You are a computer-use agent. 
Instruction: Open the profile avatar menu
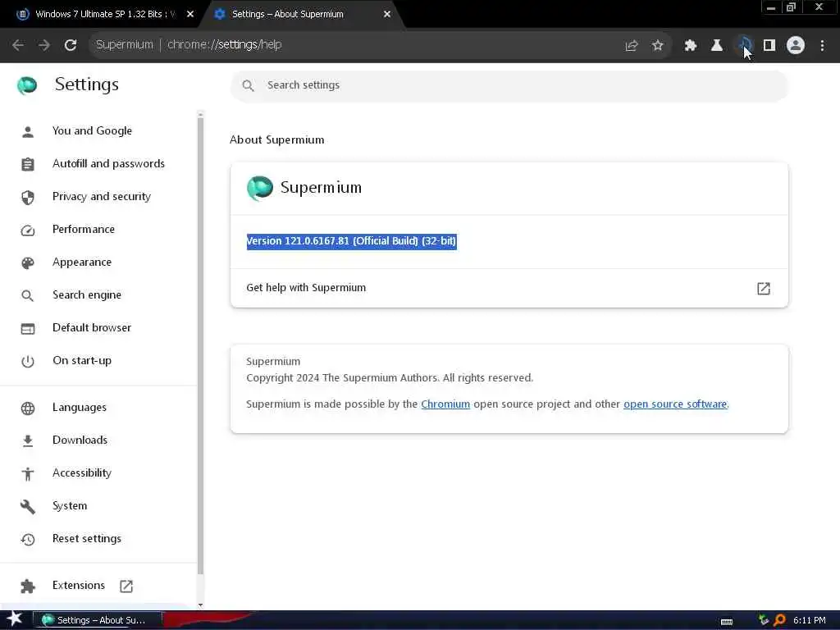tap(796, 46)
